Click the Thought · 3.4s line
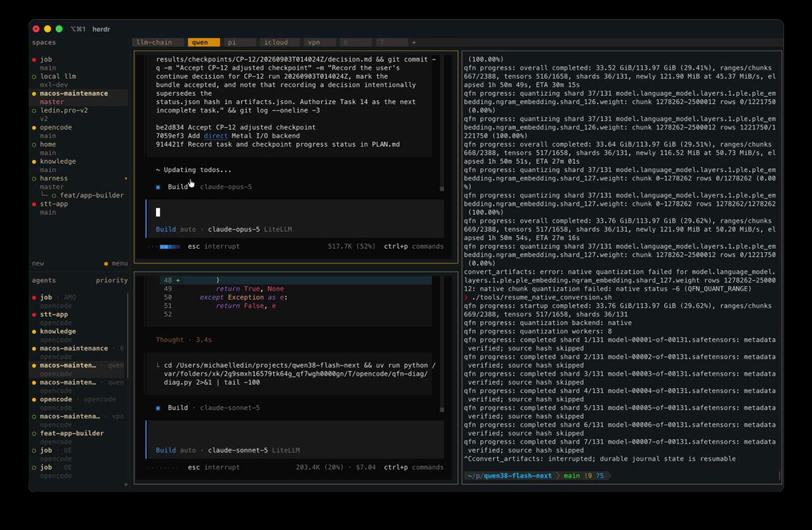Screen dimensions: 812x530 pos(184,340)
